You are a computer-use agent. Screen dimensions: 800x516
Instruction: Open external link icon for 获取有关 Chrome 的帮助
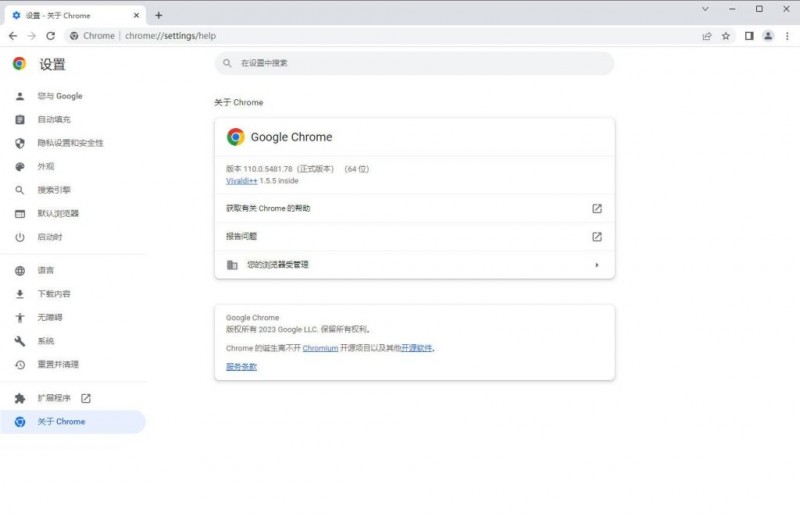coord(597,208)
